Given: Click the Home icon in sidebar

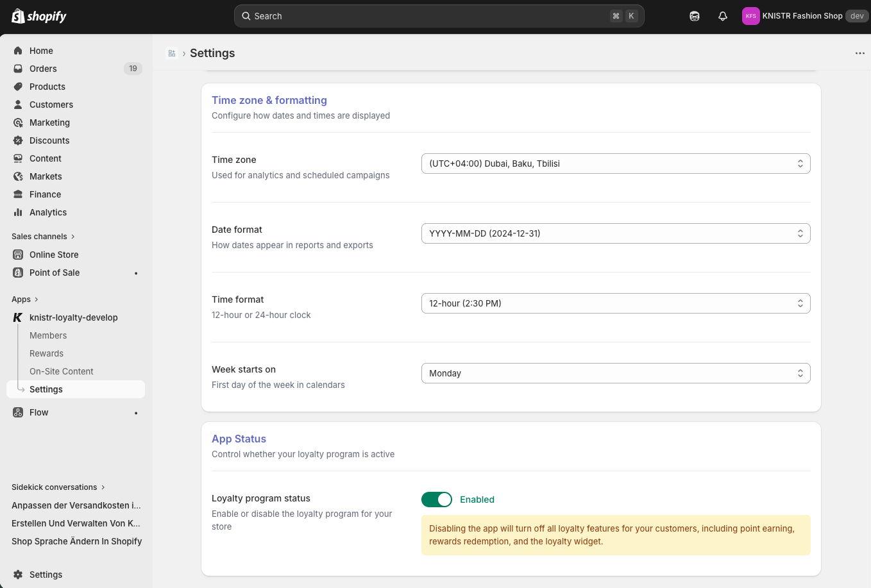Looking at the screenshot, I should click(x=18, y=51).
